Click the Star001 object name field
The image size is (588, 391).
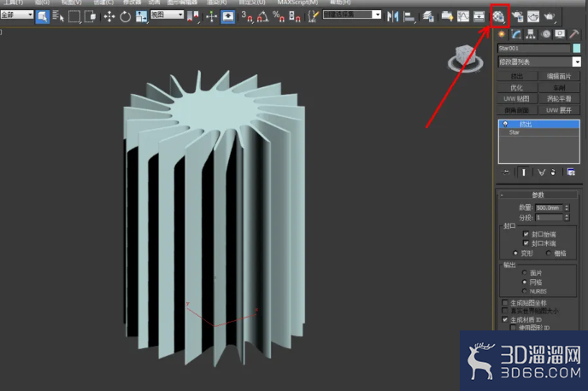(x=533, y=49)
